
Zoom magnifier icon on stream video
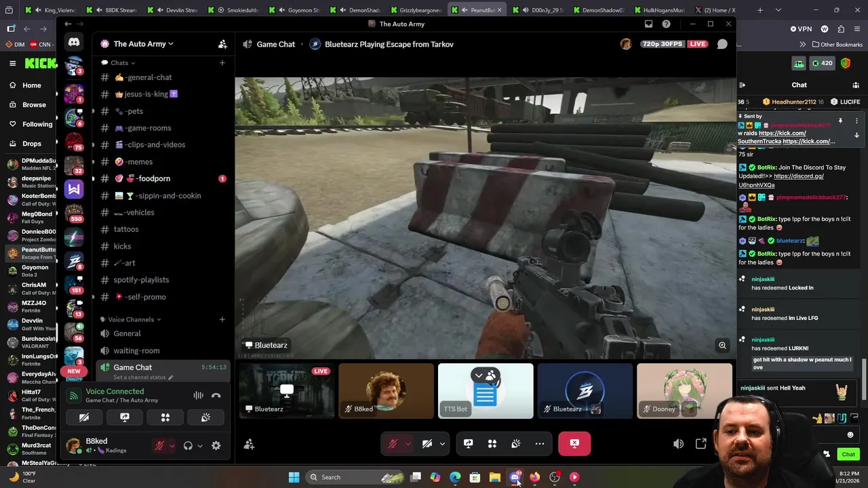(722, 345)
